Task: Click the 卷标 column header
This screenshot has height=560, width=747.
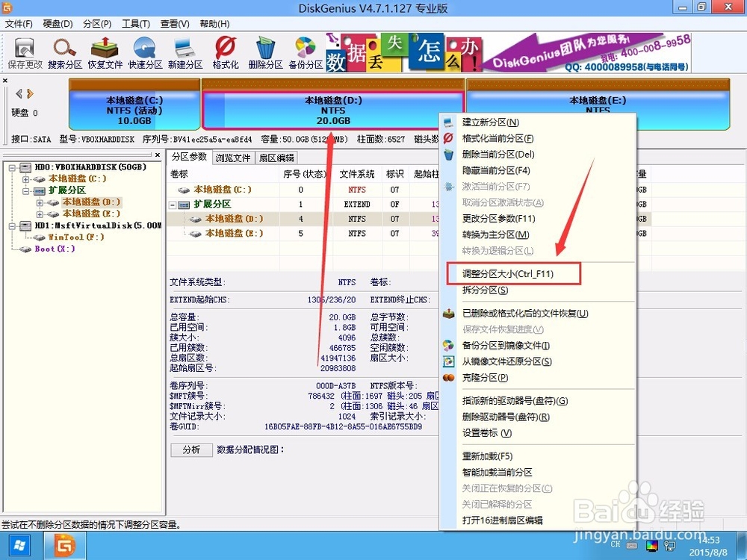Action: pos(223,174)
